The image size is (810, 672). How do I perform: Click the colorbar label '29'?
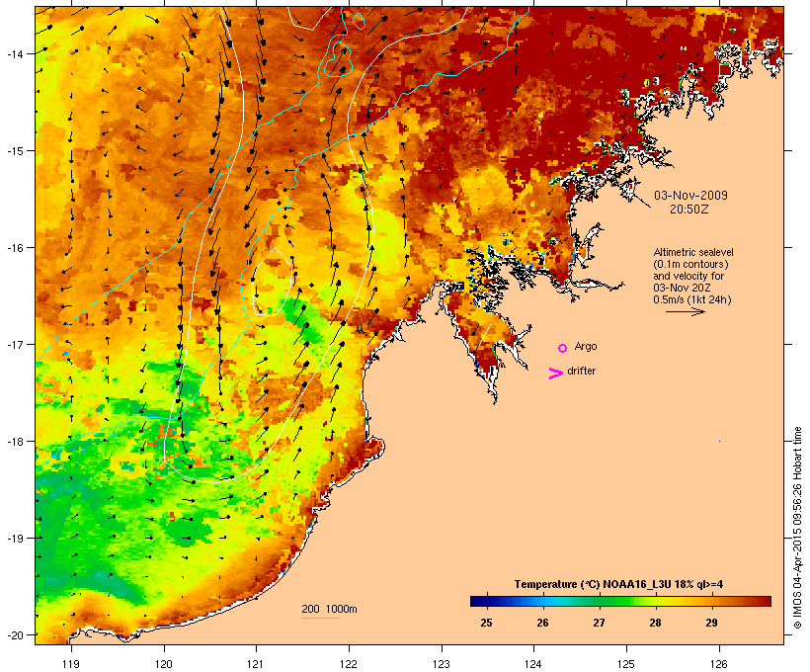(x=711, y=623)
